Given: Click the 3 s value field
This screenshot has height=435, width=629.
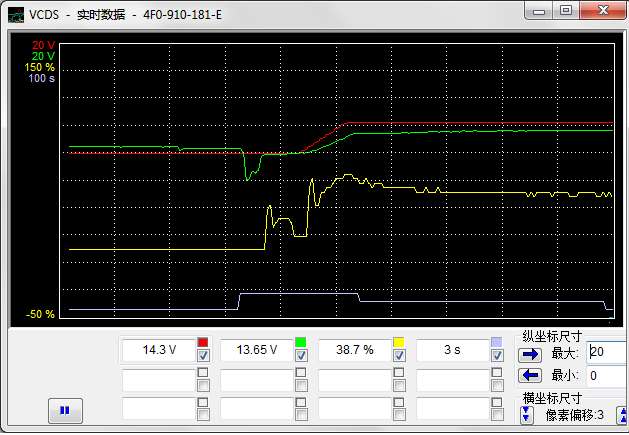Looking at the screenshot, I should (452, 350).
